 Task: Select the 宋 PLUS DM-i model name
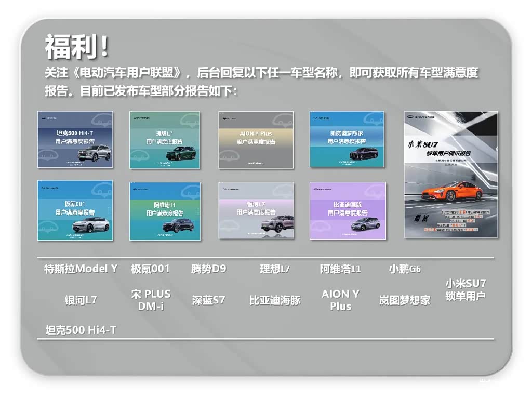151,300
